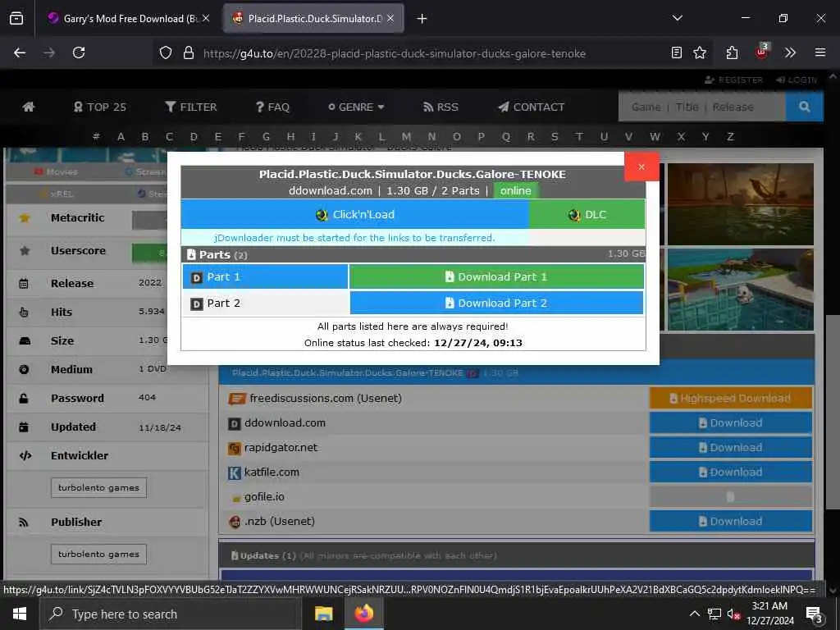Open a new browser tab

422,19
